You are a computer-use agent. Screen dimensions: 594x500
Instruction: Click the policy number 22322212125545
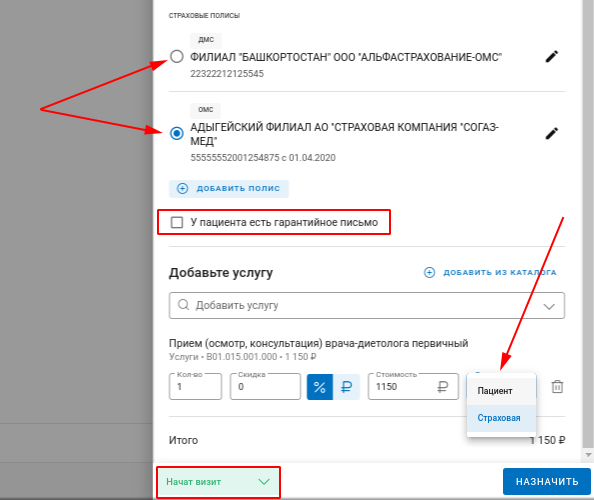(227, 73)
